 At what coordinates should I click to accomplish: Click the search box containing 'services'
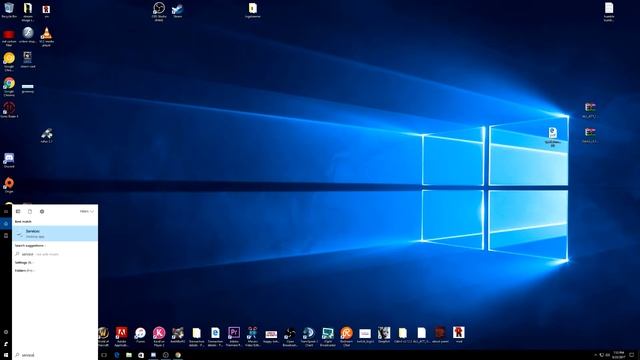coord(55,355)
